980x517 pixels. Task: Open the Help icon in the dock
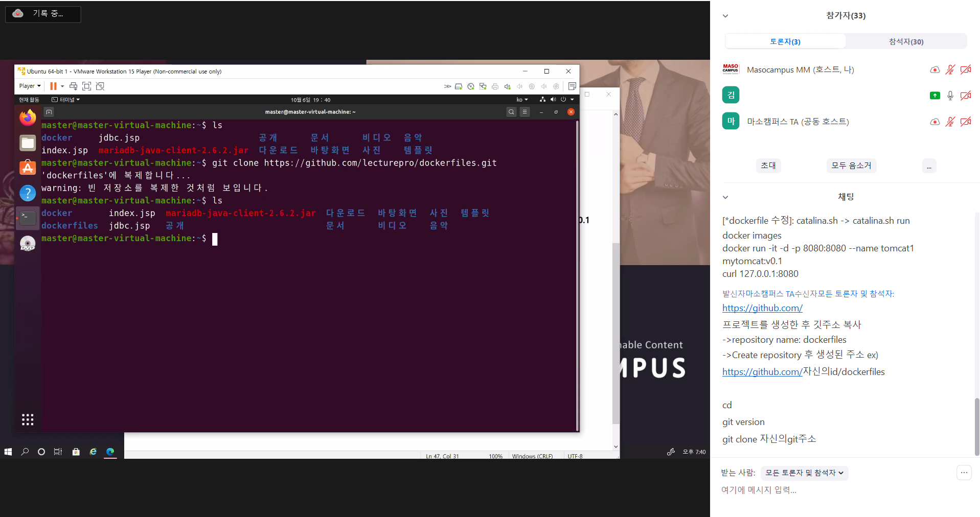pyautogui.click(x=28, y=193)
